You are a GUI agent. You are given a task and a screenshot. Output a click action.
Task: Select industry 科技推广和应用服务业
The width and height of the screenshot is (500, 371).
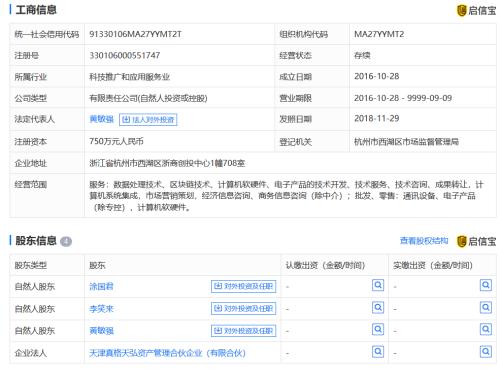(x=130, y=77)
